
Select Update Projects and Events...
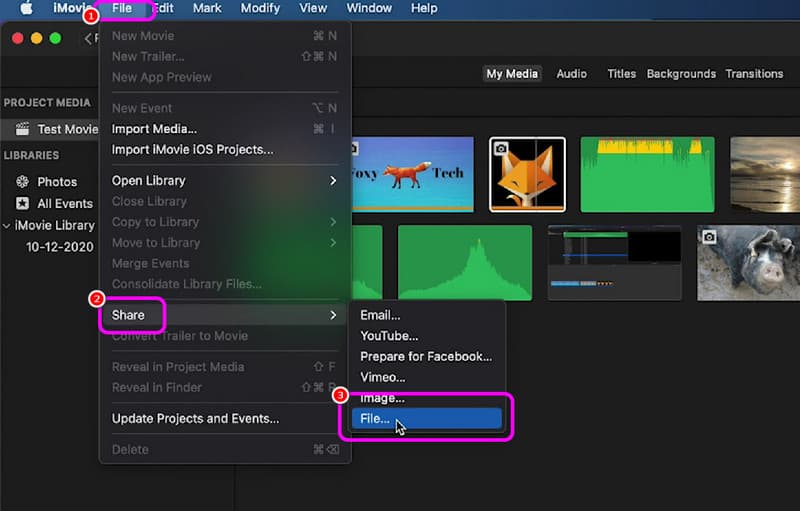pyautogui.click(x=224, y=419)
